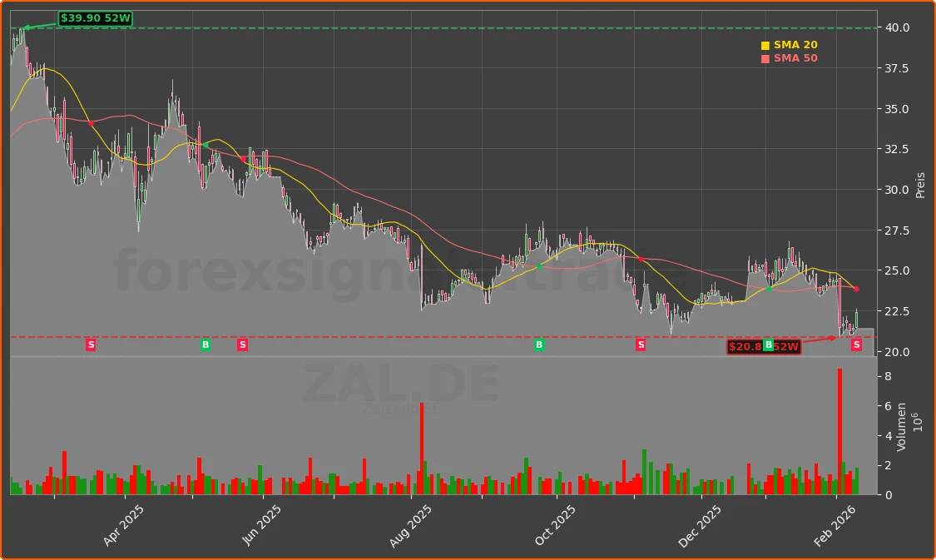Select the "Apr 2025" axis label

[x=123, y=520]
